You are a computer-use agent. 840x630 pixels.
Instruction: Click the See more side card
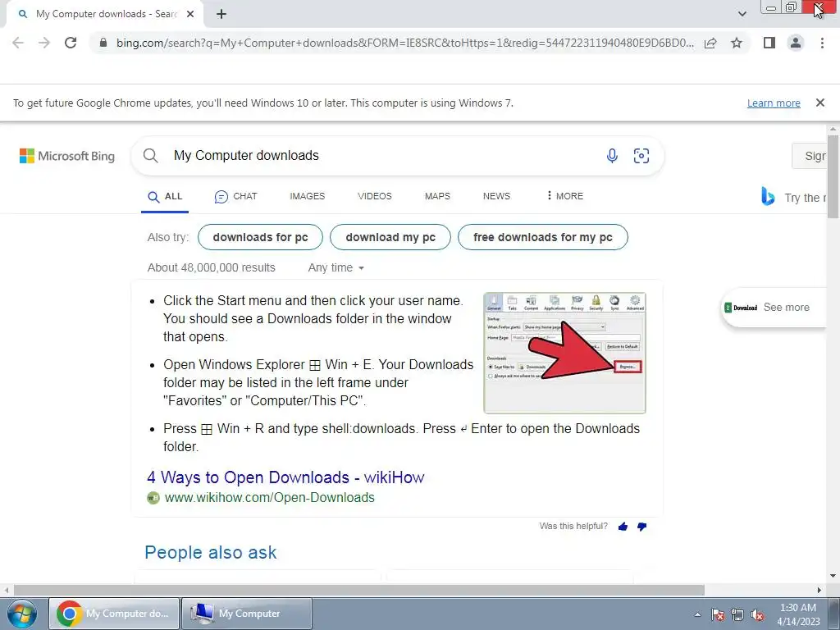pyautogui.click(x=774, y=308)
